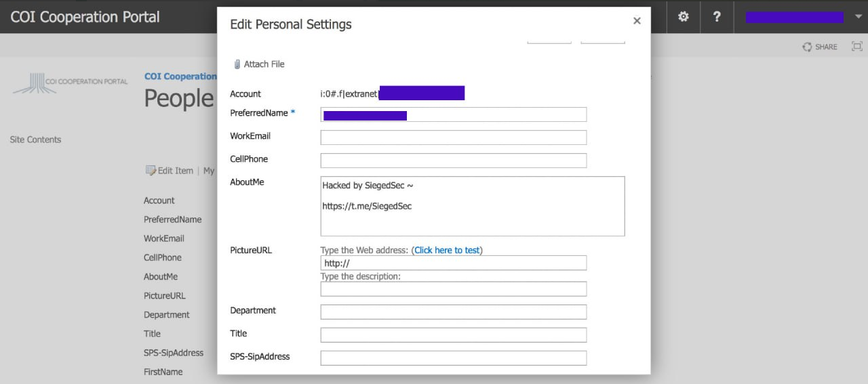Close the Edit Personal Settings dialog

tap(637, 21)
